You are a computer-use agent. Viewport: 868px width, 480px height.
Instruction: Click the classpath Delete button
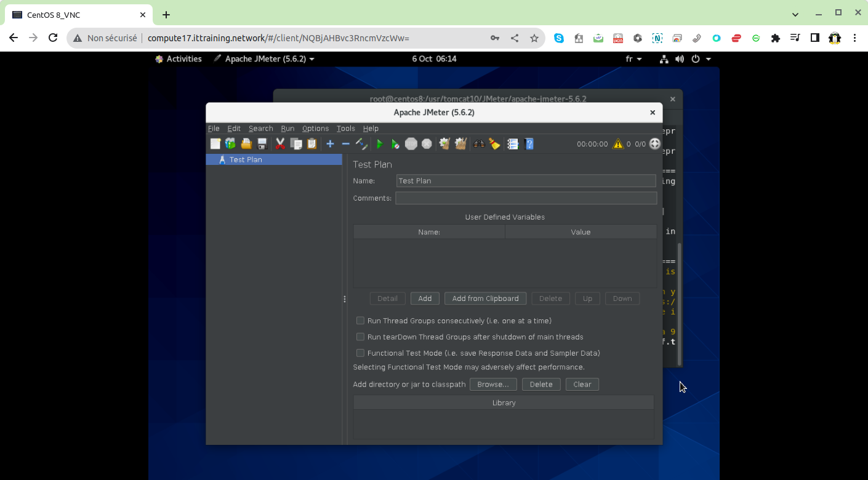coord(541,385)
